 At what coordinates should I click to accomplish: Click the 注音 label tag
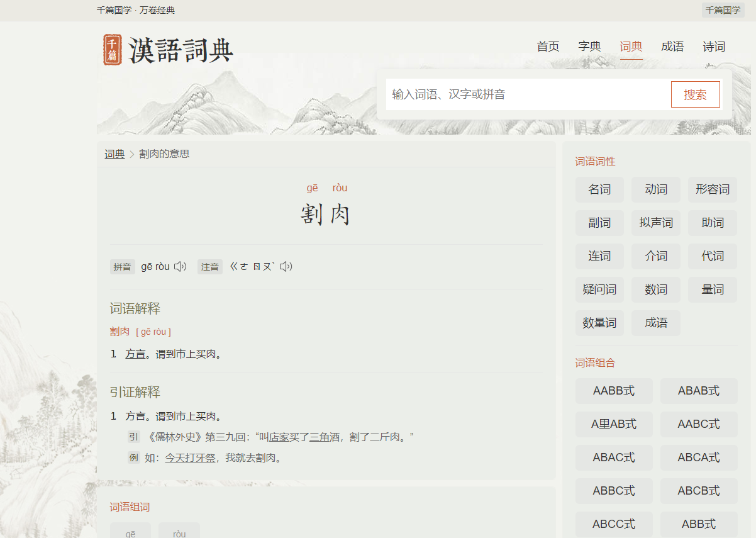209,266
